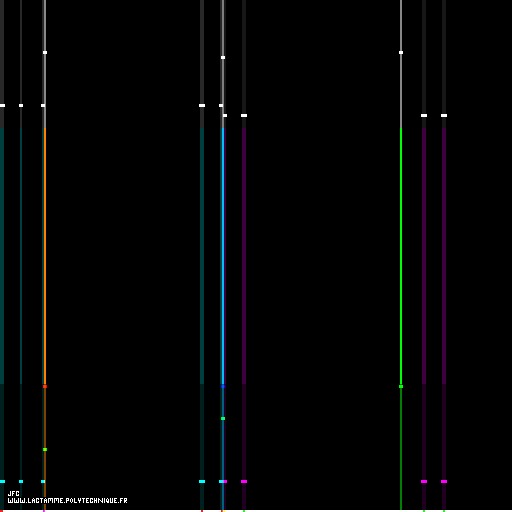
Task: Click the green marker ending the bright green line
Action: [401, 387]
